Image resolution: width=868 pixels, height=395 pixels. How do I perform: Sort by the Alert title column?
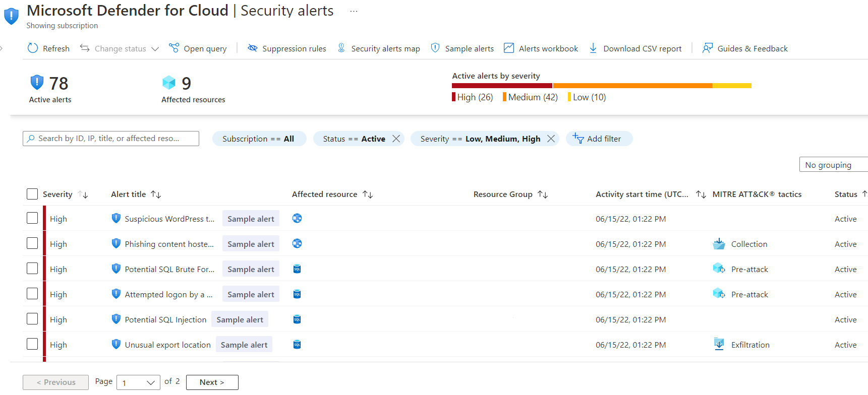point(156,194)
